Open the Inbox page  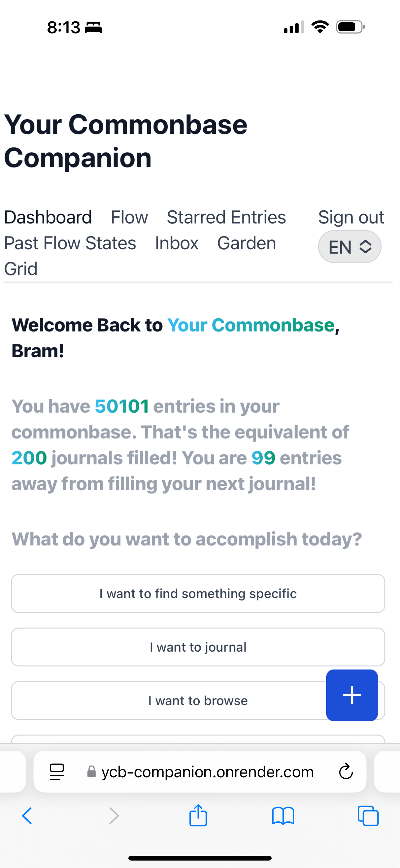[176, 243]
